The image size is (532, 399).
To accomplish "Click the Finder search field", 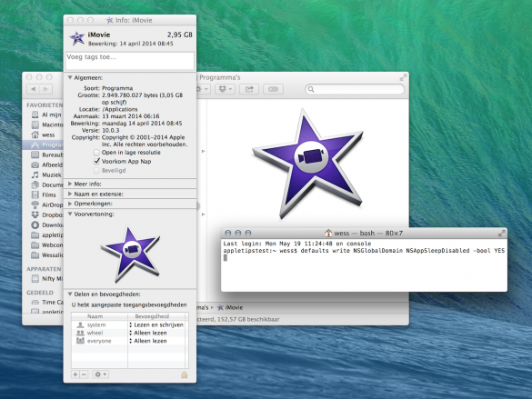I will (x=355, y=89).
